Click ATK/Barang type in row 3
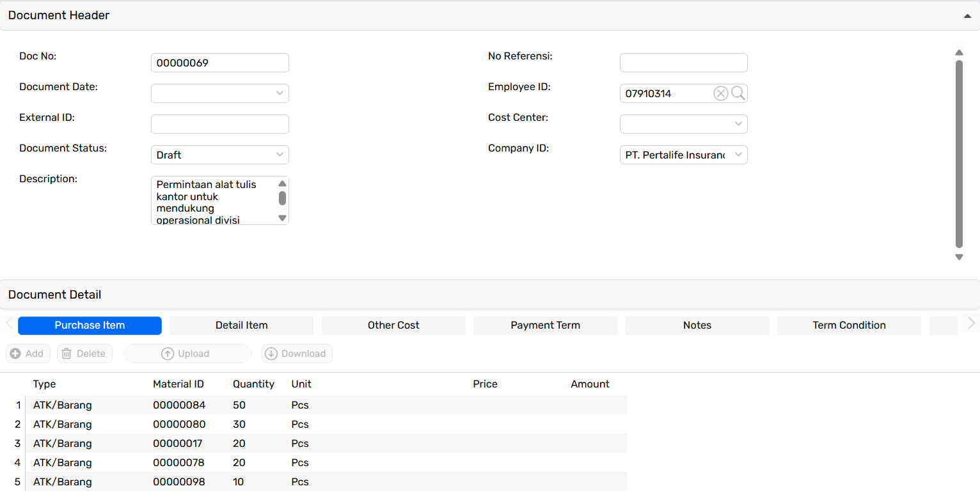 [x=63, y=444]
